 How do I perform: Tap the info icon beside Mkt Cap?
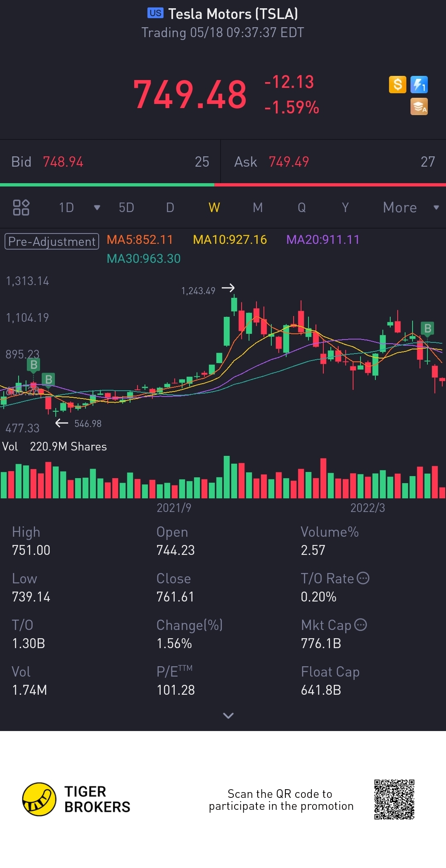[361, 625]
